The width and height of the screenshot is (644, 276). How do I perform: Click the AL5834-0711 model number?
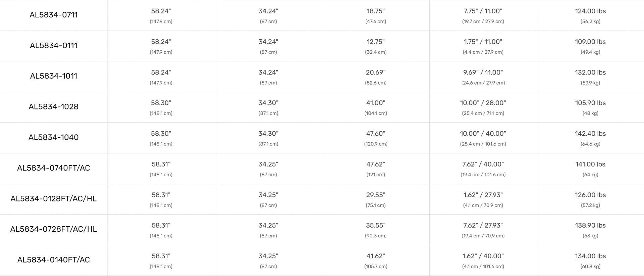(54, 15)
